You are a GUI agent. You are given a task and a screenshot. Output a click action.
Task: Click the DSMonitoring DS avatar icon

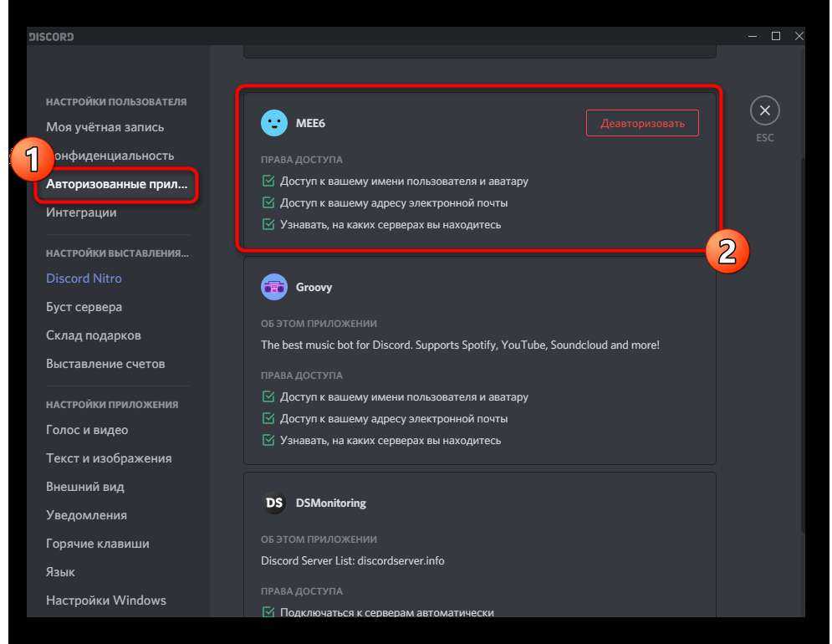[274, 503]
